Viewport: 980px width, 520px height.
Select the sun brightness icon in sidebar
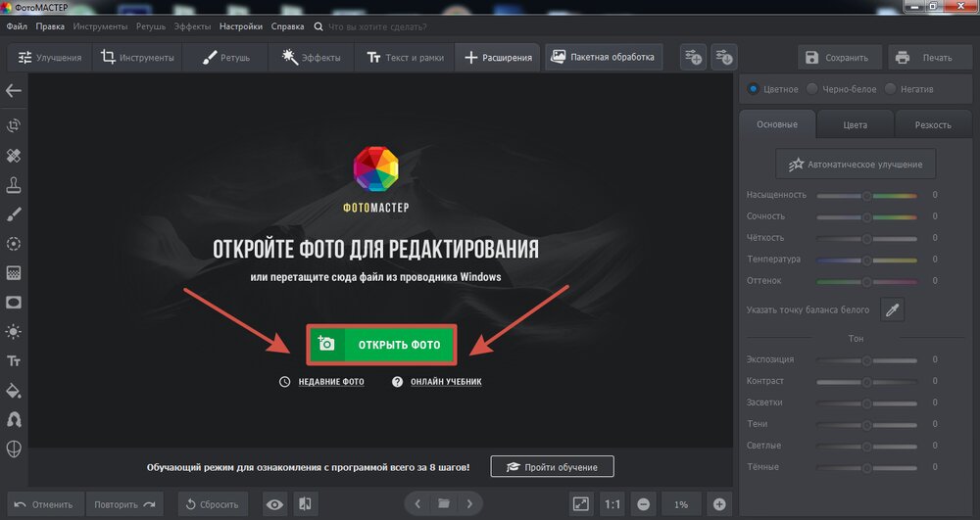[x=13, y=331]
